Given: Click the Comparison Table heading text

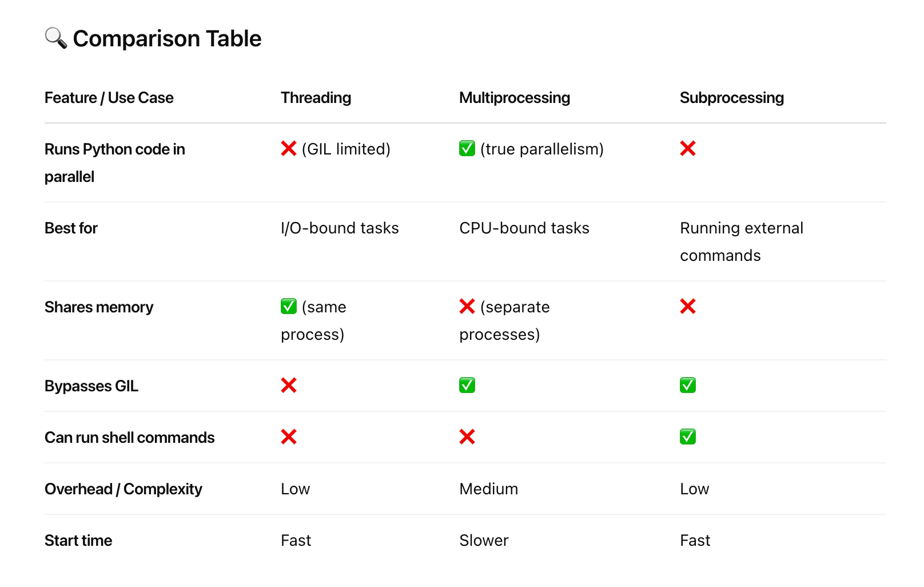Looking at the screenshot, I should click(167, 39).
